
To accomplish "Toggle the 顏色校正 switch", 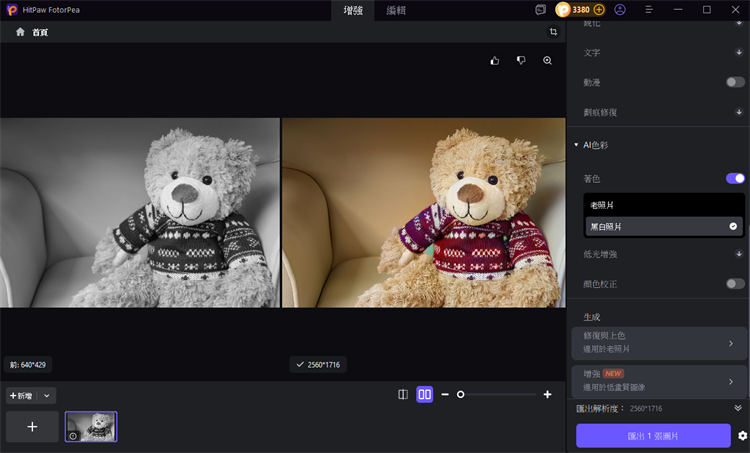I will pyautogui.click(x=735, y=284).
